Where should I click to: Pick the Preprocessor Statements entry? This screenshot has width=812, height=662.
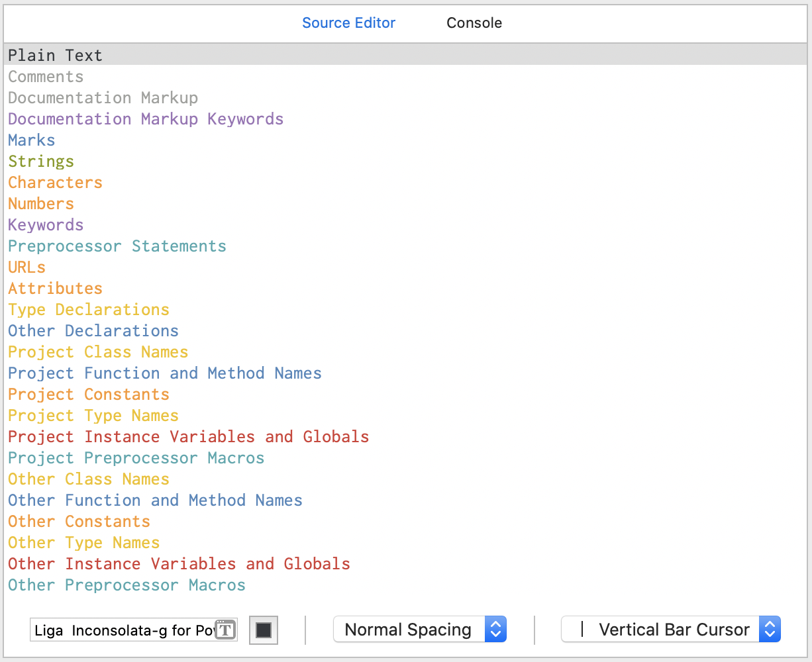click(x=117, y=246)
